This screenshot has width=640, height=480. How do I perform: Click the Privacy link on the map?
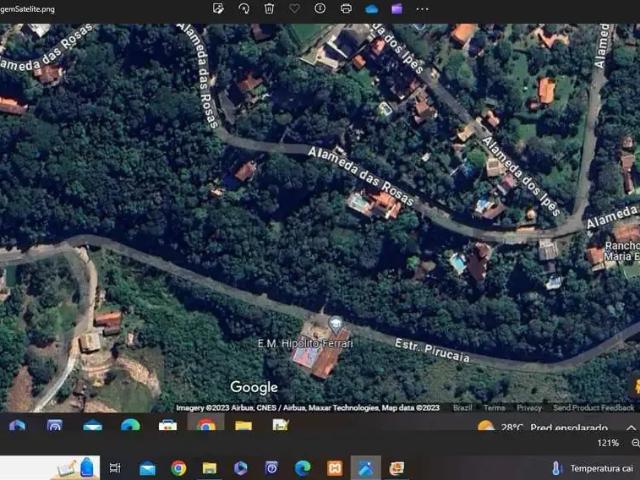point(529,408)
